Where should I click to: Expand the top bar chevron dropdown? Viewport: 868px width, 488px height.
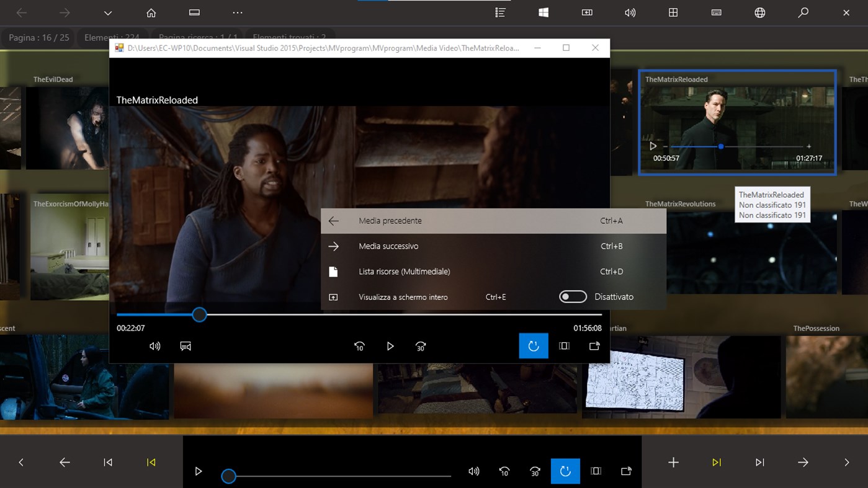click(108, 13)
